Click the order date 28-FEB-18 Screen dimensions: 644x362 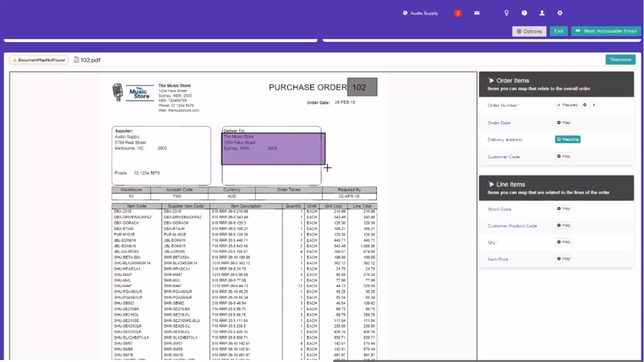click(x=345, y=103)
